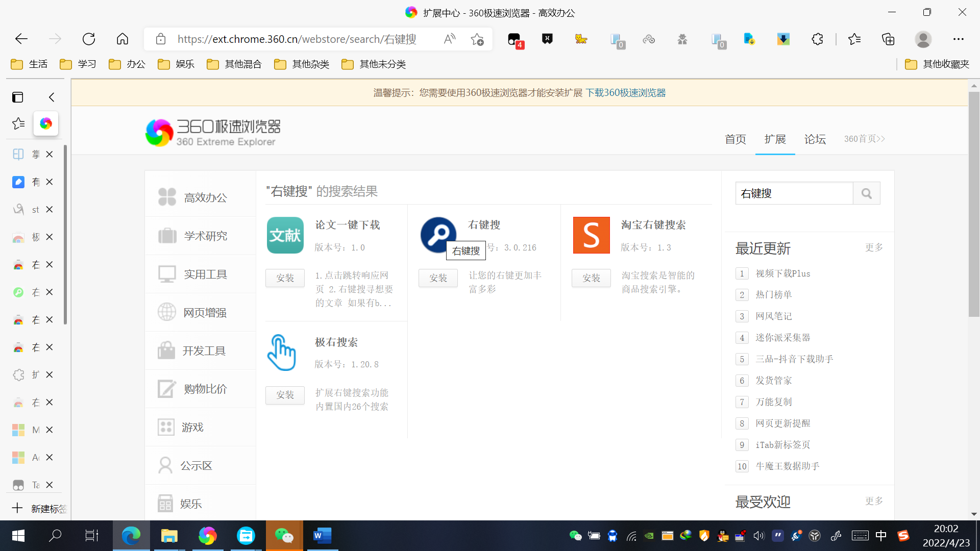Select the 高效办公 category
Image resolution: width=980 pixels, height=551 pixels.
[x=200, y=197]
